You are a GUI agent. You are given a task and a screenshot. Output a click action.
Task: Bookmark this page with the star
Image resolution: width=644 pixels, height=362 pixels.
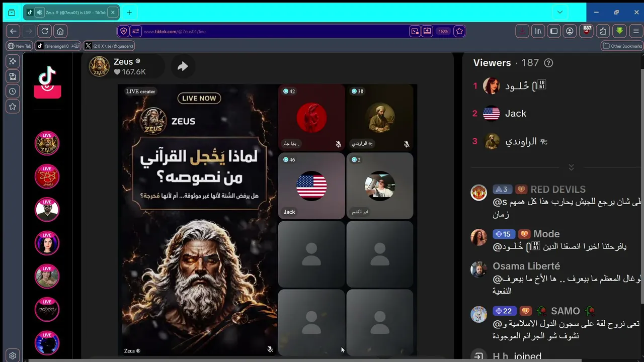pos(459,31)
